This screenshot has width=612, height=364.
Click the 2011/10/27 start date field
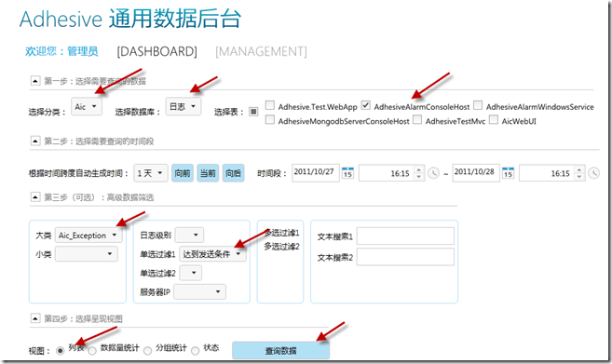point(316,172)
